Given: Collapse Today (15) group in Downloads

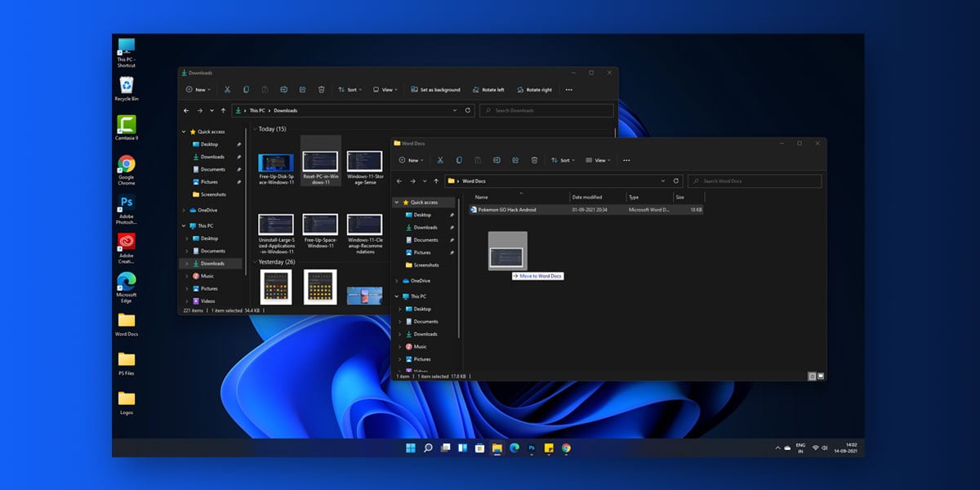Looking at the screenshot, I should tap(255, 129).
